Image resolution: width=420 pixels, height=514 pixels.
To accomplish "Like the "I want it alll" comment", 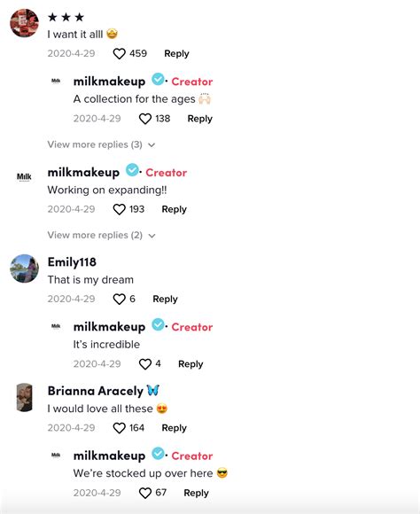I will tap(119, 54).
